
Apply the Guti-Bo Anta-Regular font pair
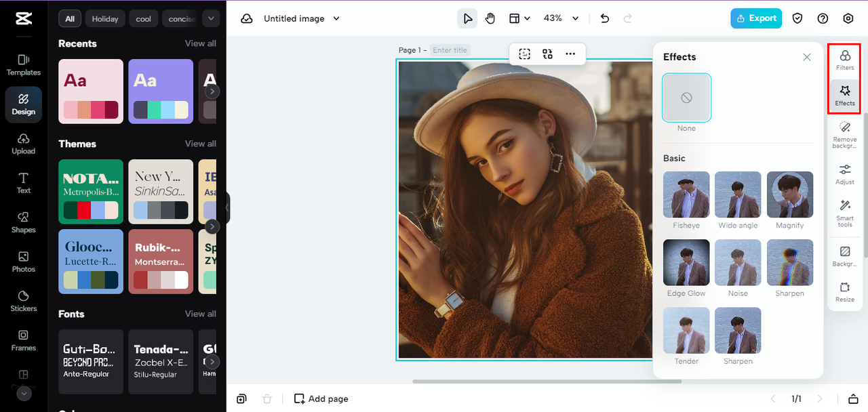91,362
